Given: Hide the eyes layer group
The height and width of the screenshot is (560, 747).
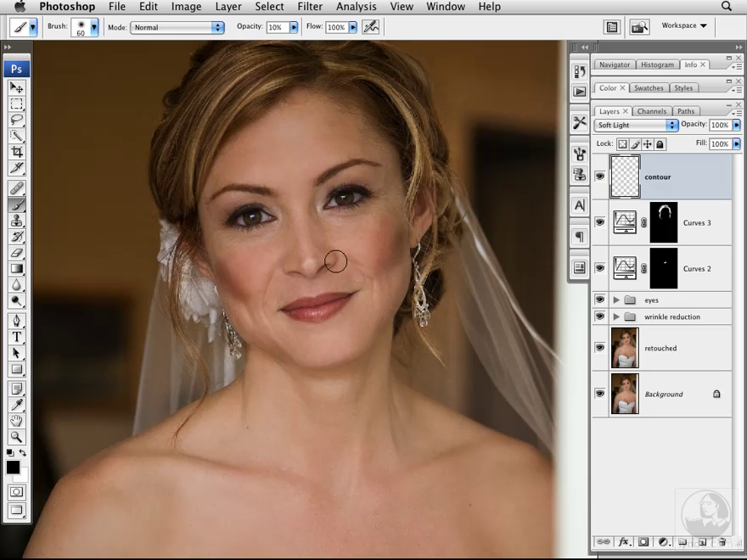Looking at the screenshot, I should coord(600,300).
